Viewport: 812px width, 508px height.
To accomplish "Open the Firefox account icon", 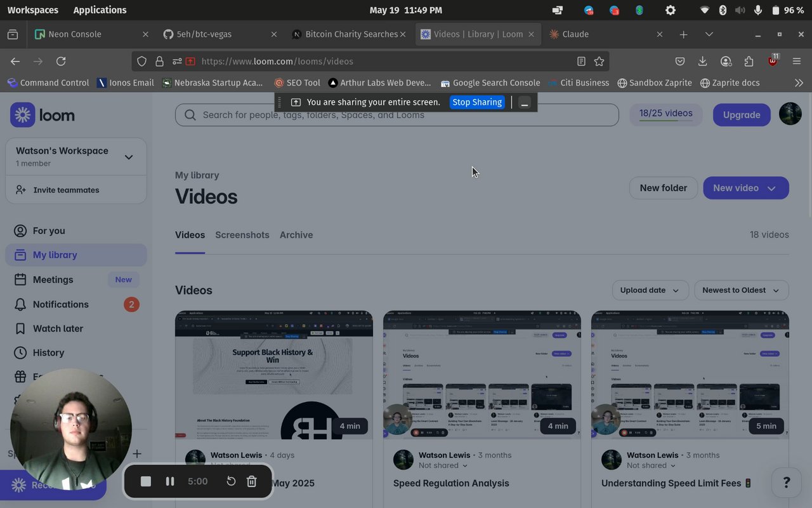I will (x=726, y=61).
